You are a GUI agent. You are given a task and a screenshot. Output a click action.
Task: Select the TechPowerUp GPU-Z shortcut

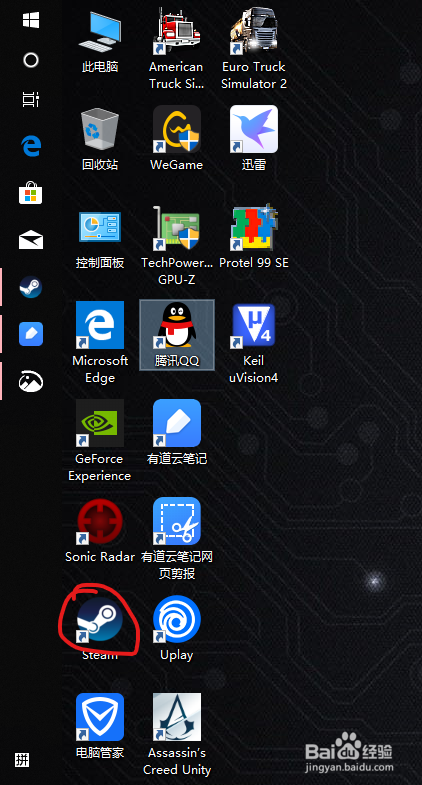176,245
